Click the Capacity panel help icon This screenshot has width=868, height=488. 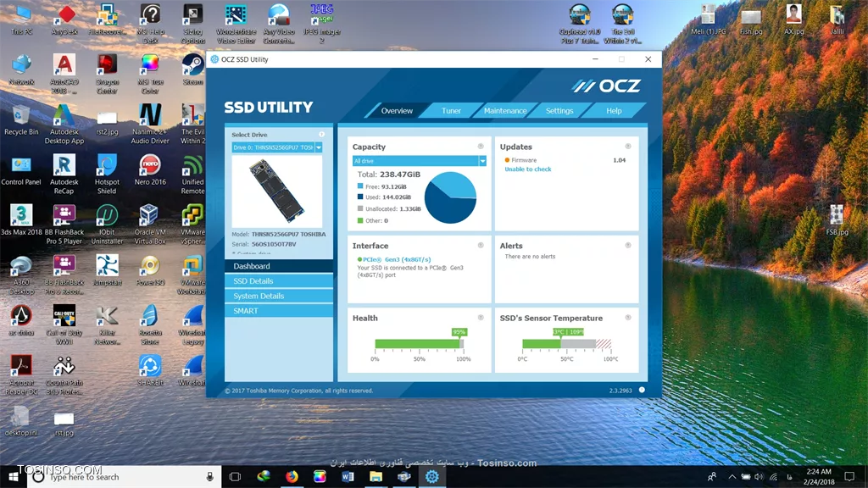click(481, 147)
